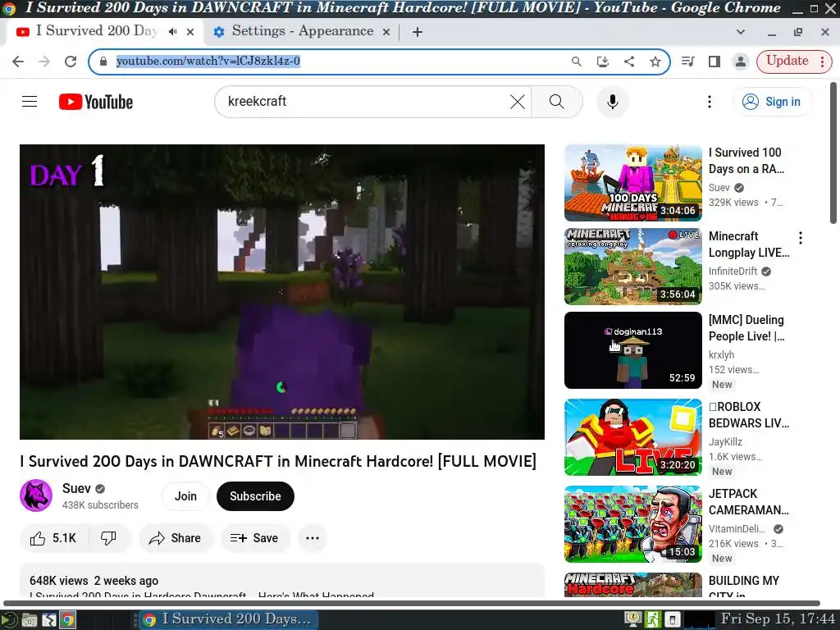
Task: Click the address bar zoom magnifier icon
Action: click(x=577, y=62)
